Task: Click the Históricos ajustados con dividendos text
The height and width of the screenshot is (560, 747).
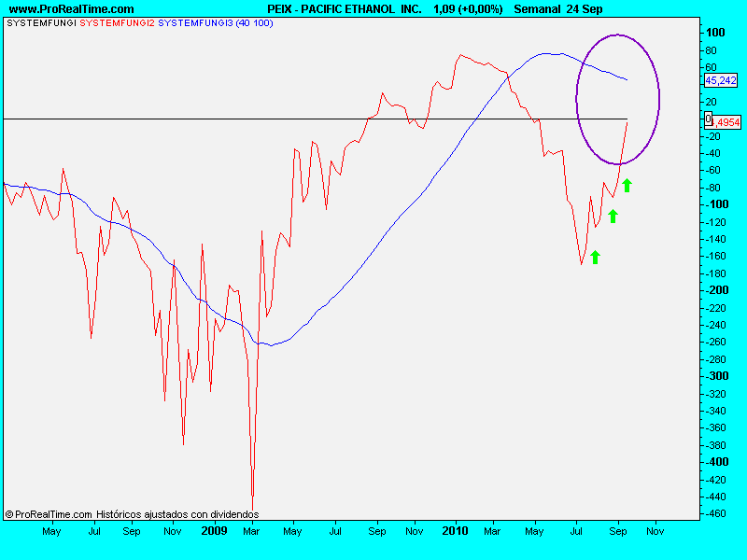Action: pyautogui.click(x=177, y=514)
